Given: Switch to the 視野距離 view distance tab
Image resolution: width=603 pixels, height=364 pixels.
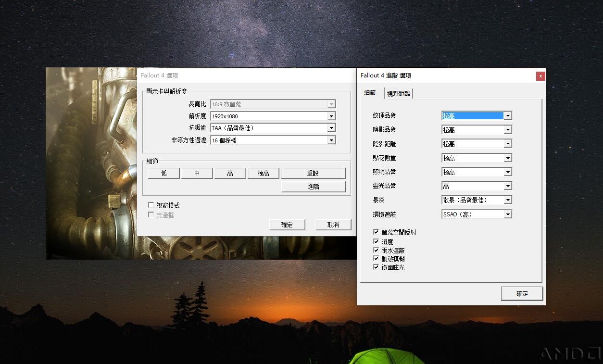Looking at the screenshot, I should (399, 94).
